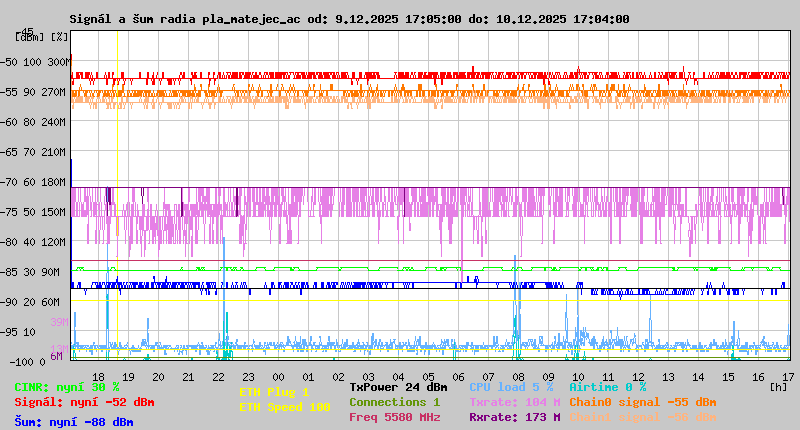The height and width of the screenshot is (430, 800).
Task: Click the purple '6M' rate label
Action: [x=57, y=356]
